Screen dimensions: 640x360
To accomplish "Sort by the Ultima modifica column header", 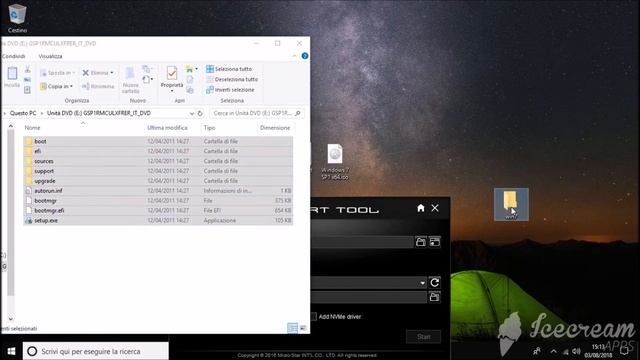I will pyautogui.click(x=167, y=128).
